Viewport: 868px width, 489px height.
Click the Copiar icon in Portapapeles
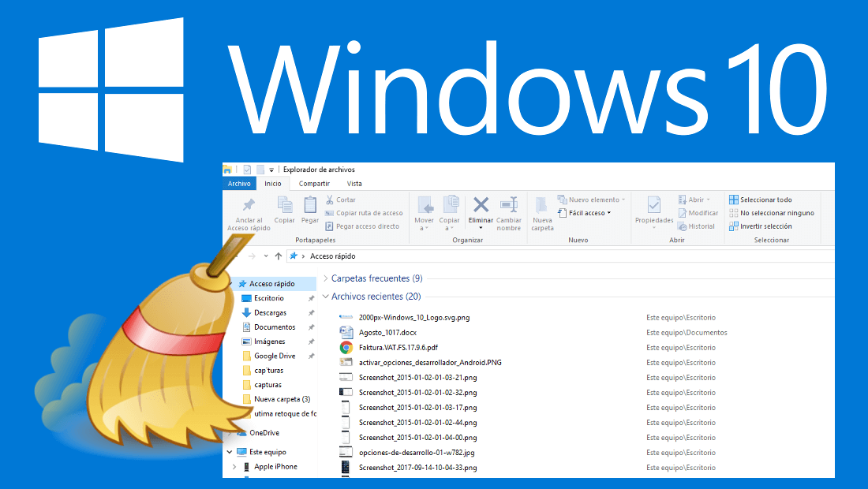click(285, 205)
